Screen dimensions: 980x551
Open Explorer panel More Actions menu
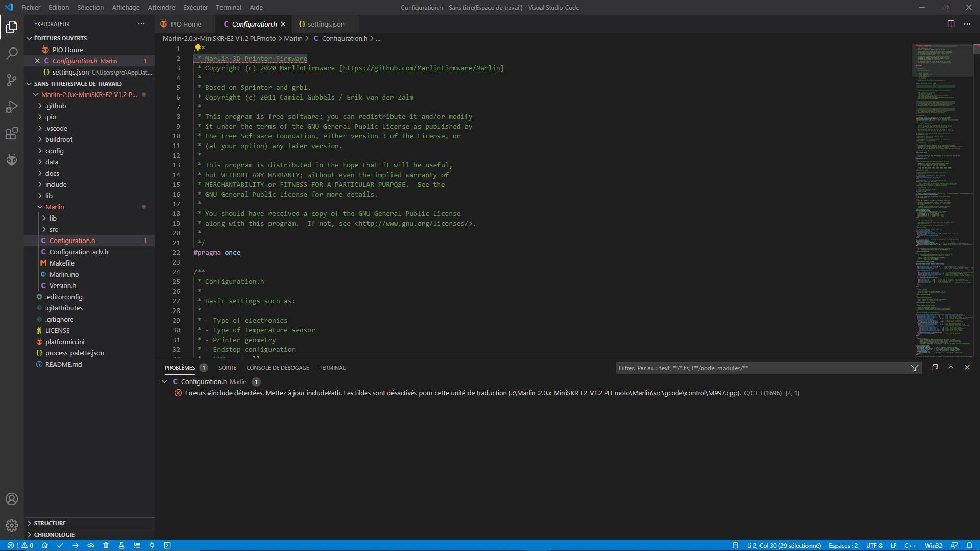141,24
